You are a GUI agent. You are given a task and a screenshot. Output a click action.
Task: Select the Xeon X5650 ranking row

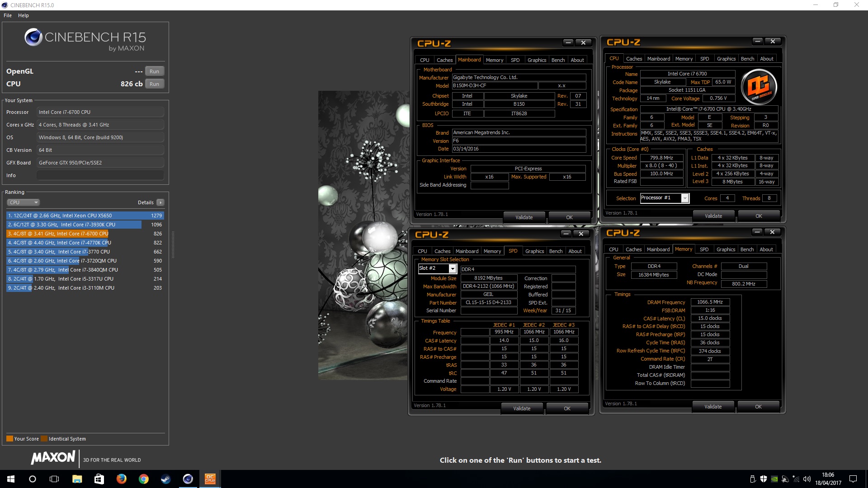[85, 216]
